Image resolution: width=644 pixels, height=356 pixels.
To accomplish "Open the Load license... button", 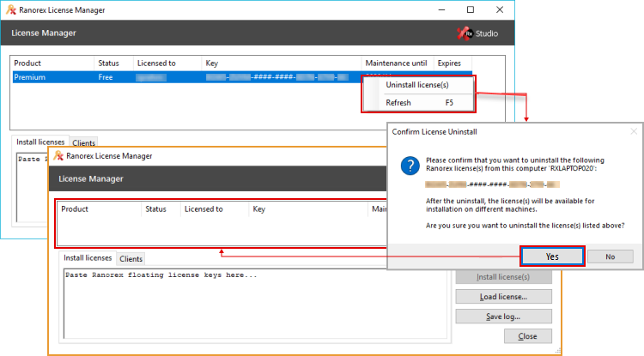I will pyautogui.click(x=503, y=297).
